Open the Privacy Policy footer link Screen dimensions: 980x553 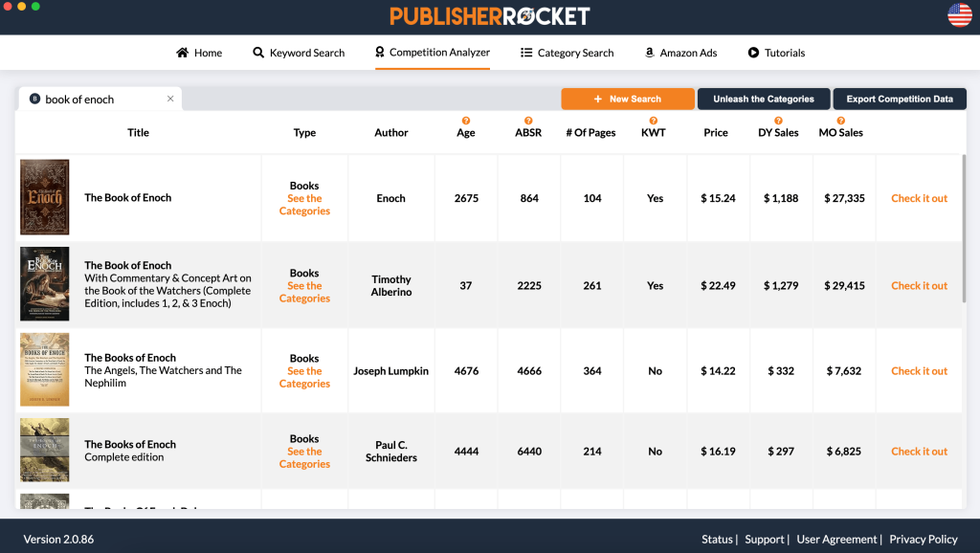tap(924, 540)
